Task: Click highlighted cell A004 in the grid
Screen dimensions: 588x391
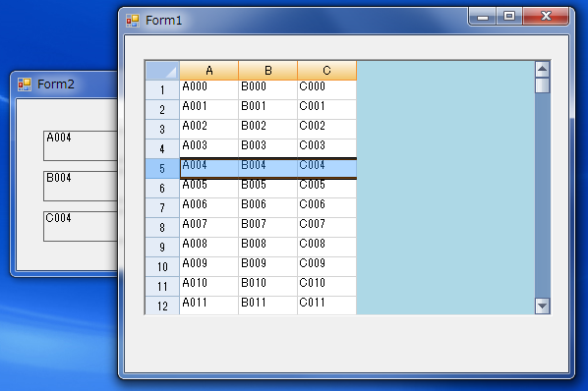Action: pos(208,169)
